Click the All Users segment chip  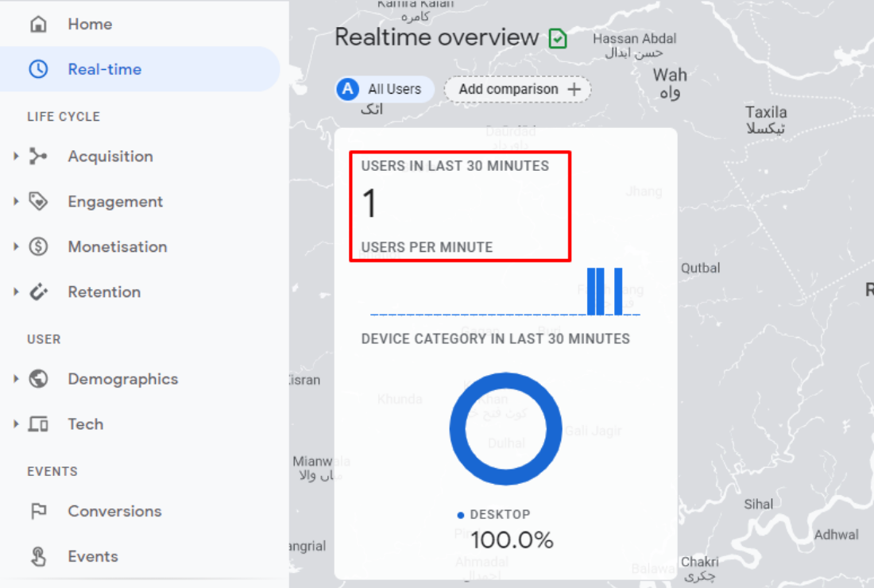[385, 89]
